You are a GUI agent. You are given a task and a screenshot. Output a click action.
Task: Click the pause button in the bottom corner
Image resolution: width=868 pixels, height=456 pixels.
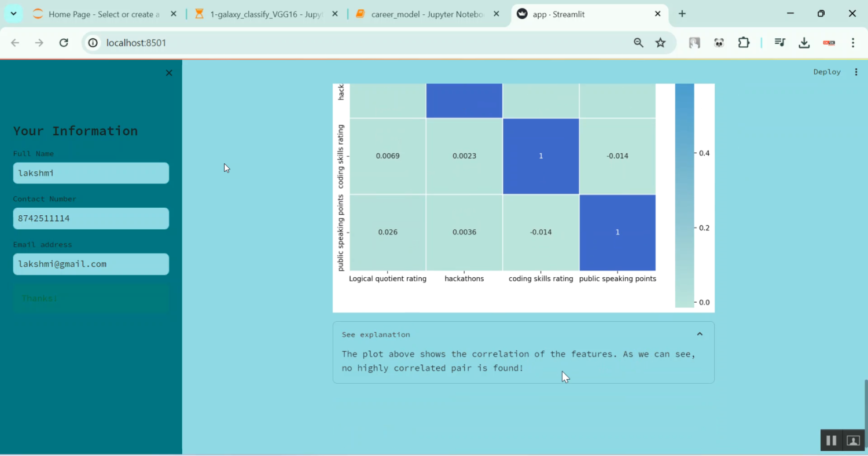pyautogui.click(x=831, y=440)
